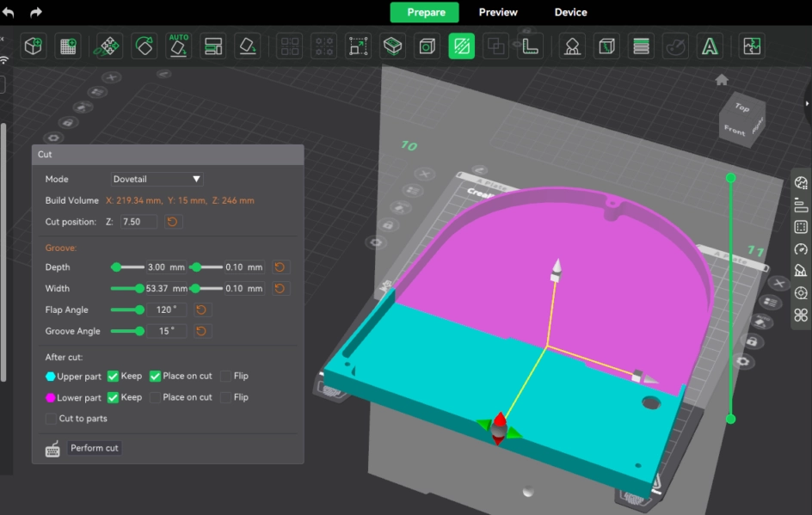
Task: Expand the collapsed right edge panel arrow
Action: (808, 103)
